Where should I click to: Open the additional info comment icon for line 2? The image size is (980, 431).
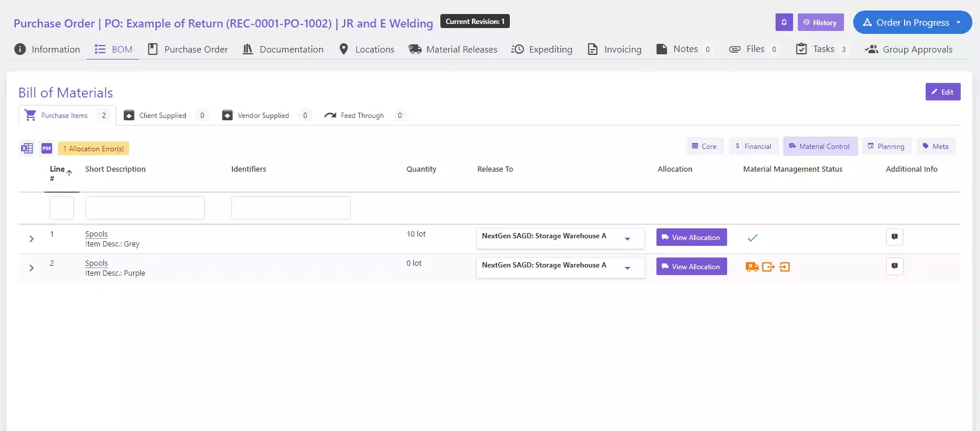pos(895,266)
